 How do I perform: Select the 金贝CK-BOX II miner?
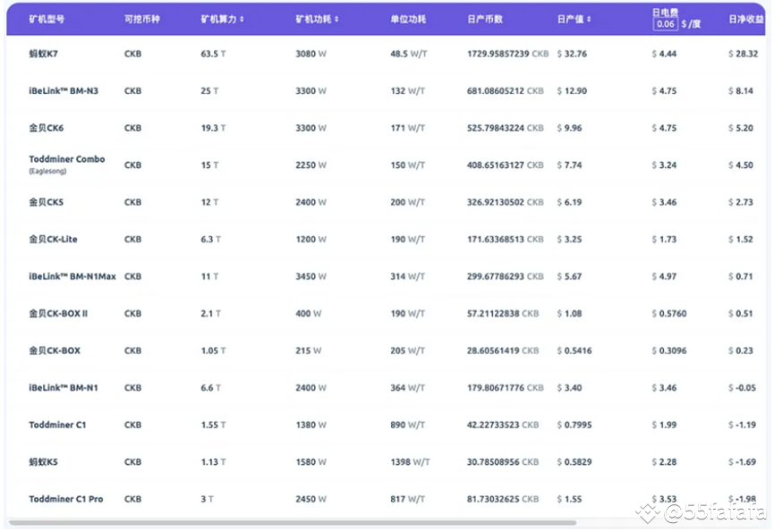coord(58,314)
